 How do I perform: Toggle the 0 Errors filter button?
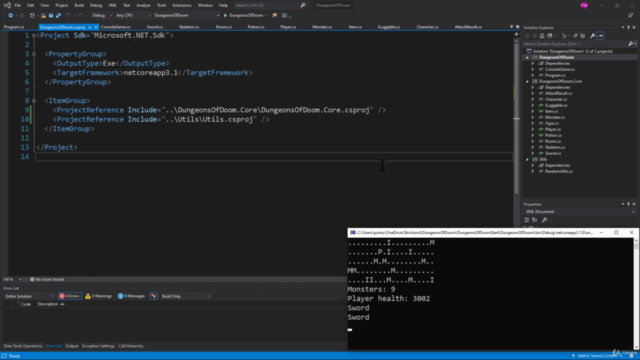tap(69, 296)
